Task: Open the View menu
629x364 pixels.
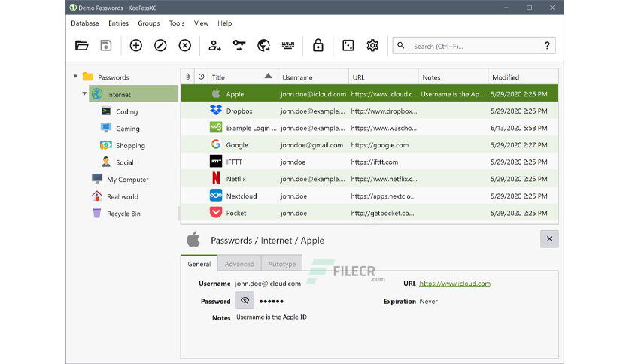Action: click(201, 23)
